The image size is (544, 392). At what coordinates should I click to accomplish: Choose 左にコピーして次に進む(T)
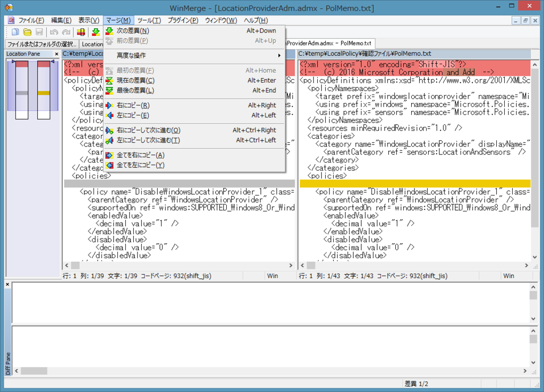coord(194,141)
